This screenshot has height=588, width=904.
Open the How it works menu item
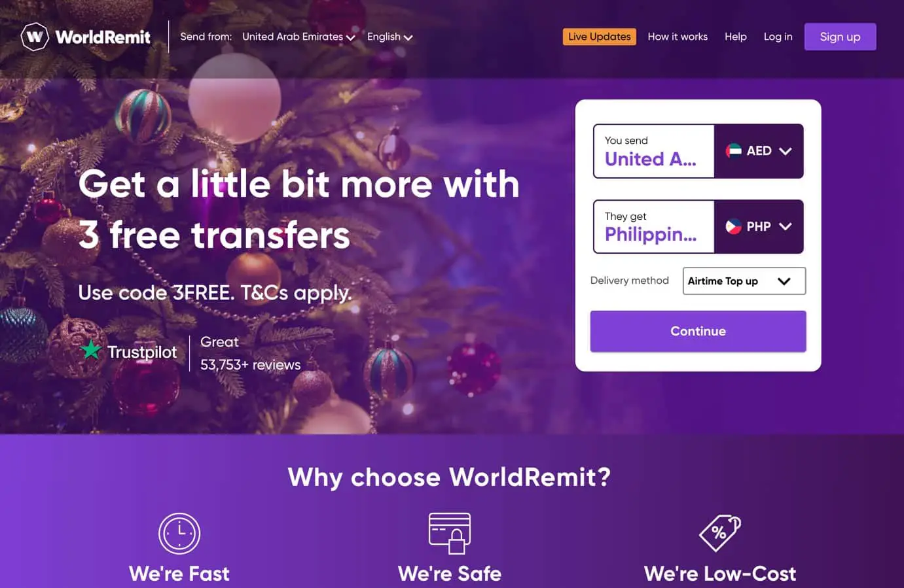pos(678,37)
